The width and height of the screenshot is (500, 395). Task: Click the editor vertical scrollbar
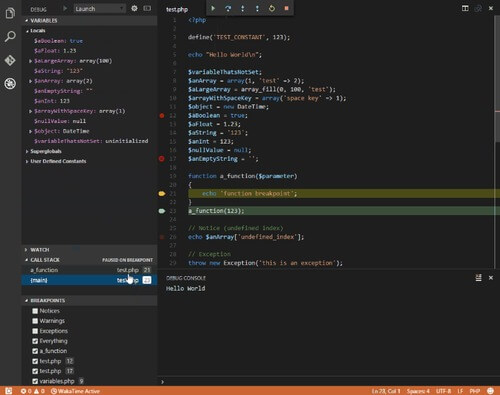(x=497, y=80)
